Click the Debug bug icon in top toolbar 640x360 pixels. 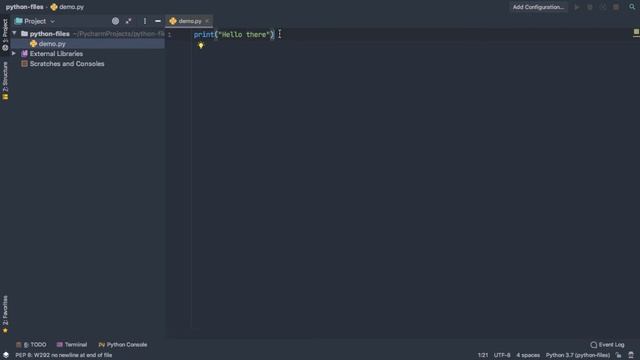click(590, 7)
